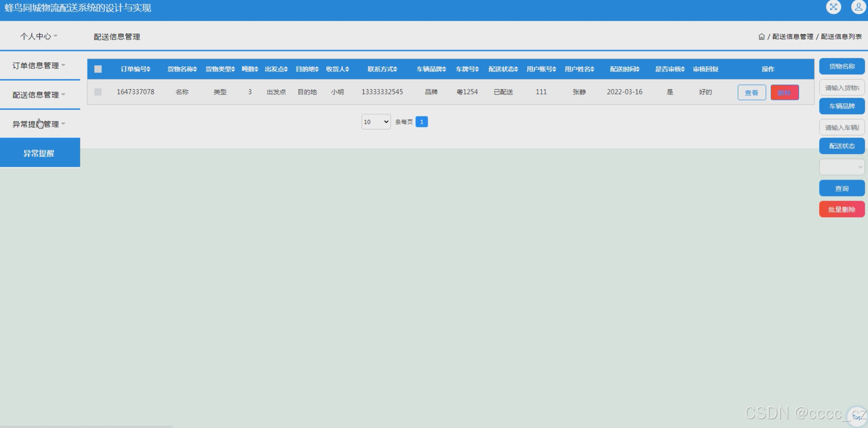Open the 配送状态 filter dropdown
The width and height of the screenshot is (868, 428).
841,167
